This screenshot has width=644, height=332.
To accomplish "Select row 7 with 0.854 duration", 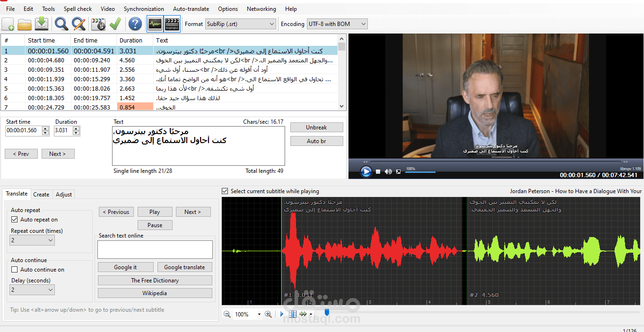I will click(170, 107).
